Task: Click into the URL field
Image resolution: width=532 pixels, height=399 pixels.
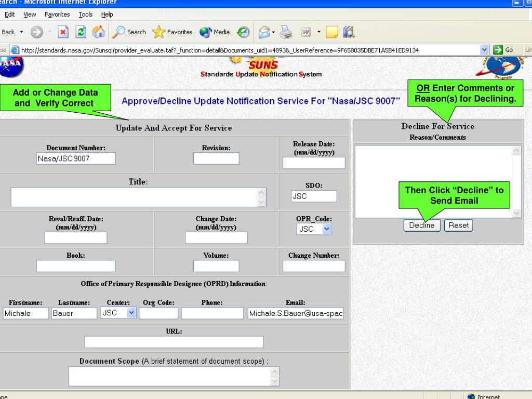Action: [x=174, y=342]
